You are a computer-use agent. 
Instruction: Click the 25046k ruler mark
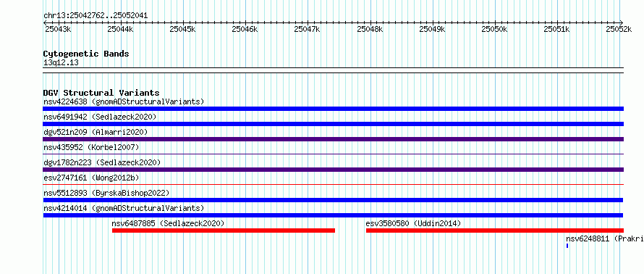[x=245, y=29]
